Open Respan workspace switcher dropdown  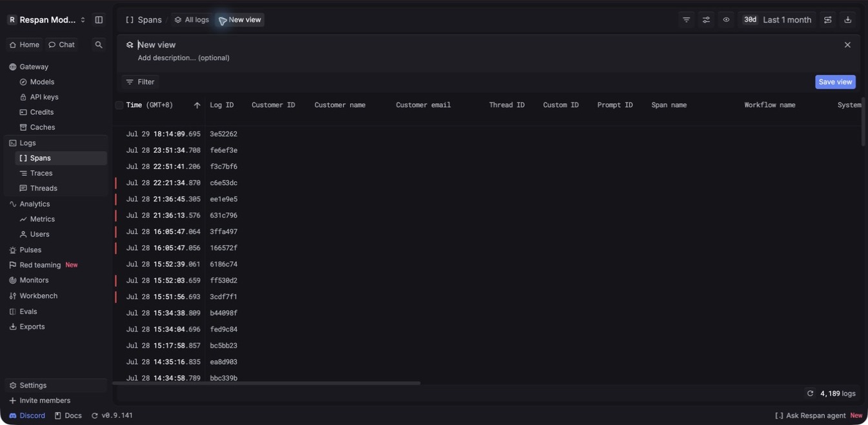click(46, 20)
